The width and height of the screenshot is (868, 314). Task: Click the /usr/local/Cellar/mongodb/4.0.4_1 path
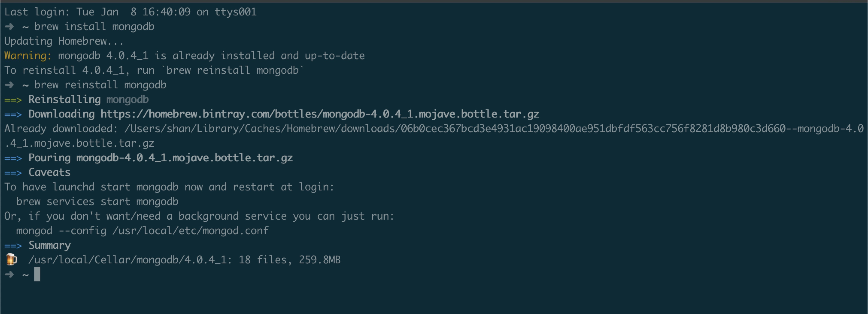pos(127,260)
